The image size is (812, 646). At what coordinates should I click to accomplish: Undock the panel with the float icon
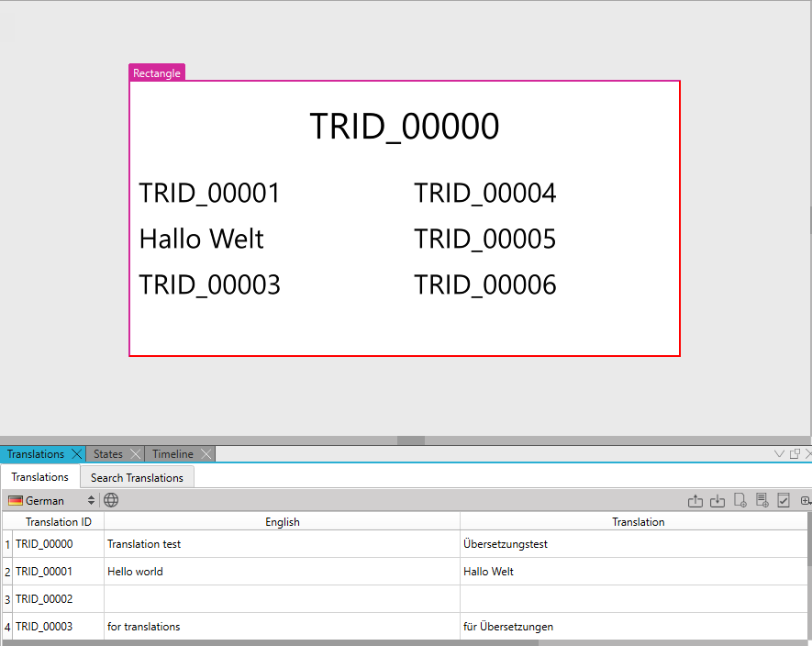tap(795, 453)
